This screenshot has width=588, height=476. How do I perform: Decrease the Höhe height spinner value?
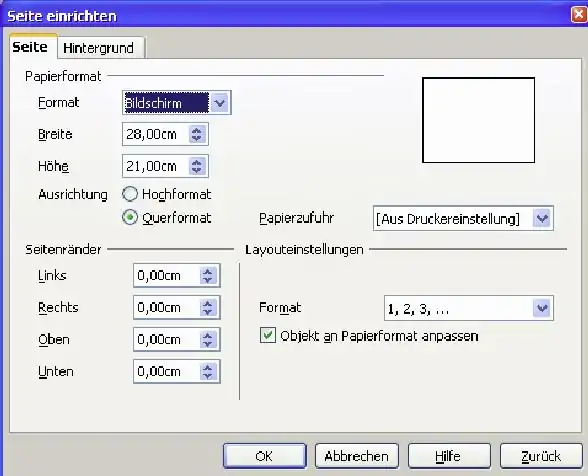tap(197, 171)
